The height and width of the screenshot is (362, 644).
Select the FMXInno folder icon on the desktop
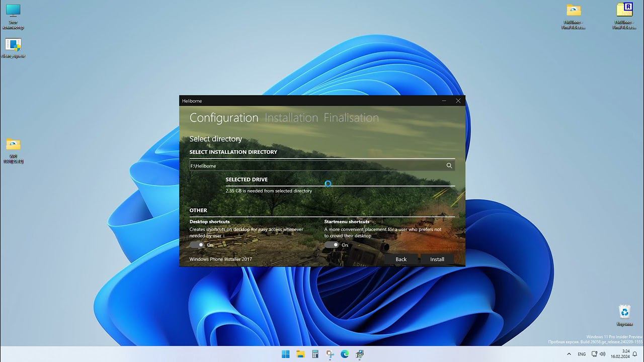pyautogui.click(x=574, y=17)
